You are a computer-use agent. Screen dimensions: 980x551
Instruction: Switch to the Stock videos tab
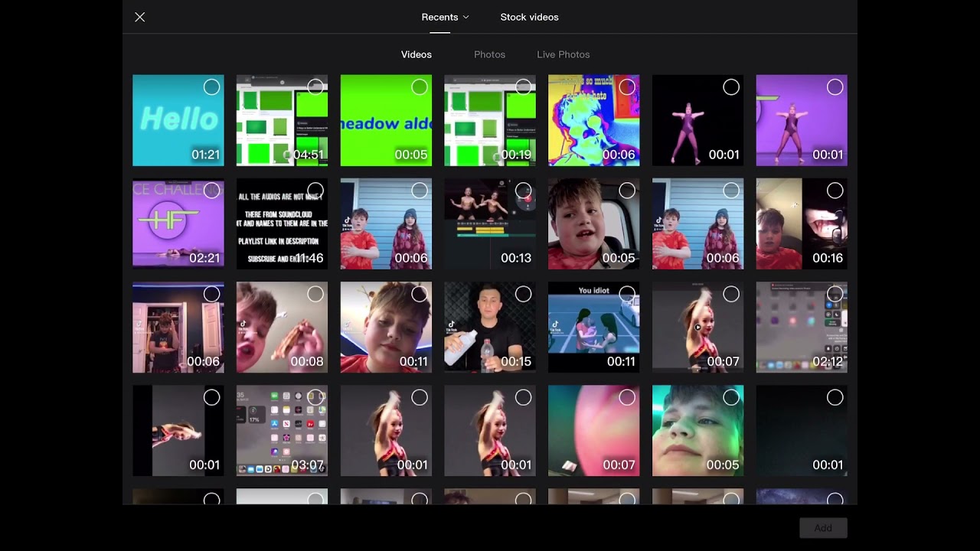pos(529,17)
